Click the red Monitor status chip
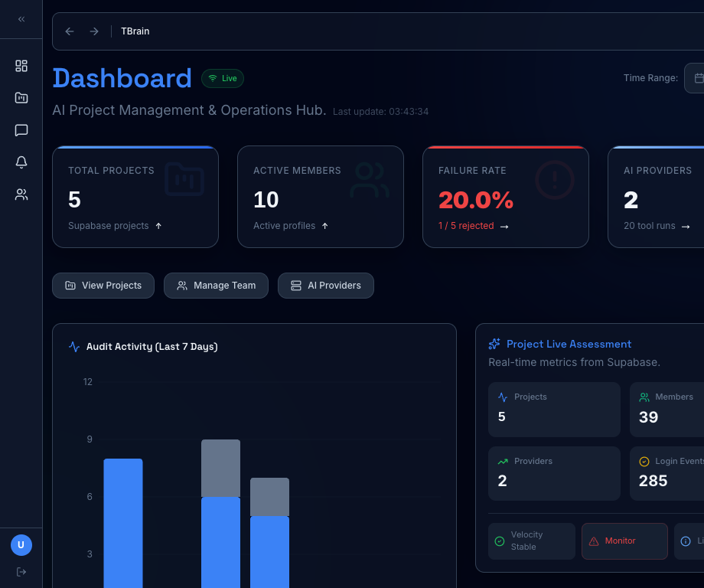The height and width of the screenshot is (588, 704). coord(624,541)
